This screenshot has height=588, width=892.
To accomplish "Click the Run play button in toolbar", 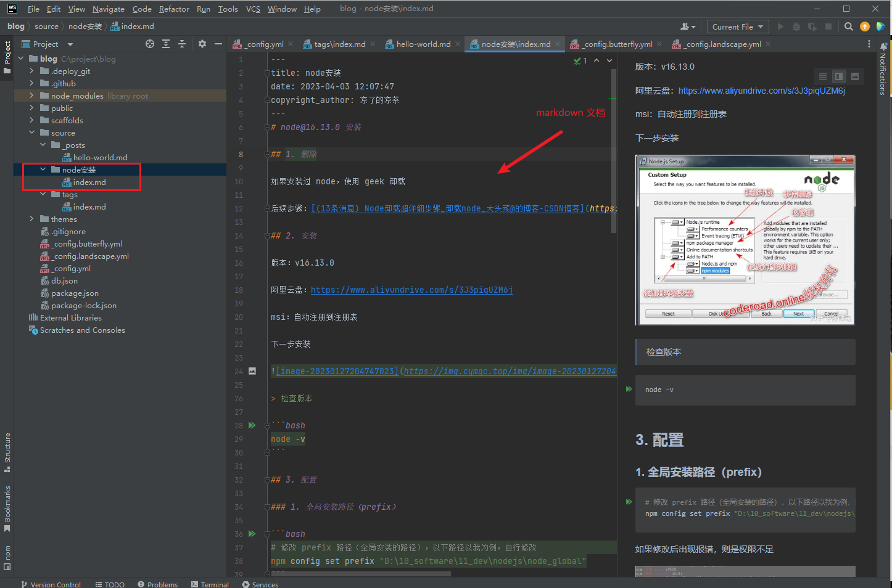I will point(780,27).
